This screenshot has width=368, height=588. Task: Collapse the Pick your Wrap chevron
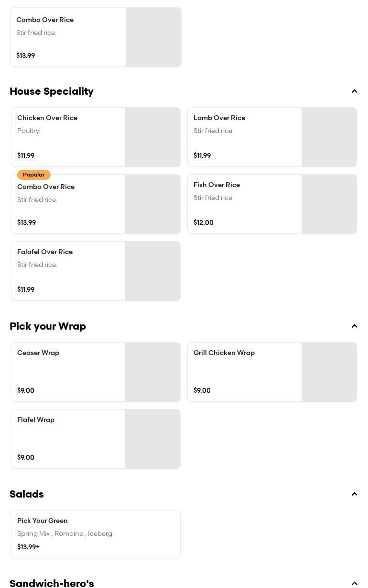[355, 326]
